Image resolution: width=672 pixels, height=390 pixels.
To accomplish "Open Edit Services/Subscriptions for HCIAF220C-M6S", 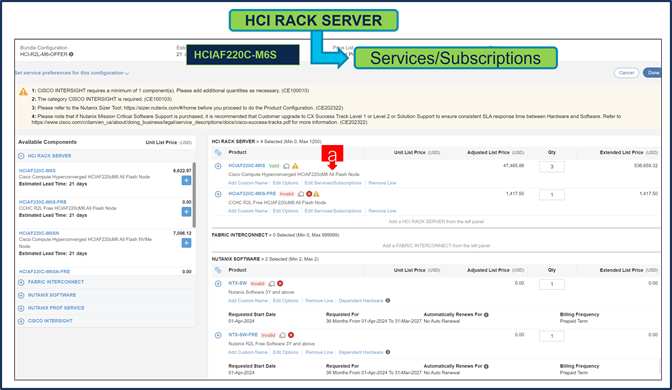I will pos(333,183).
